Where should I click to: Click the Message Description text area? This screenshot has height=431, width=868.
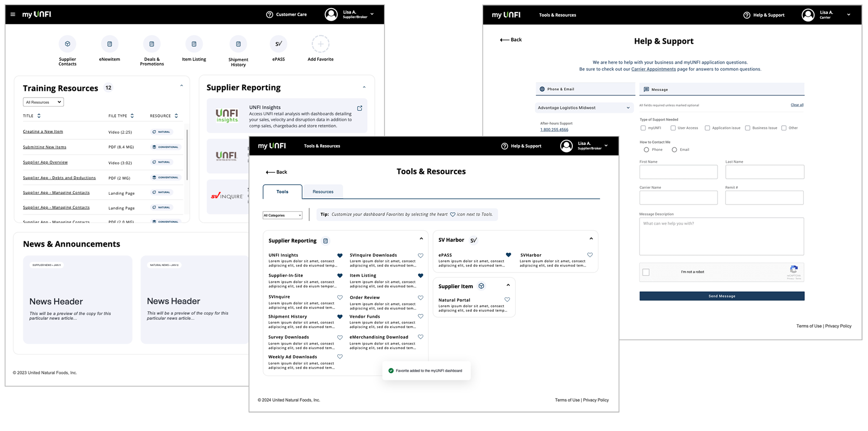click(x=722, y=236)
